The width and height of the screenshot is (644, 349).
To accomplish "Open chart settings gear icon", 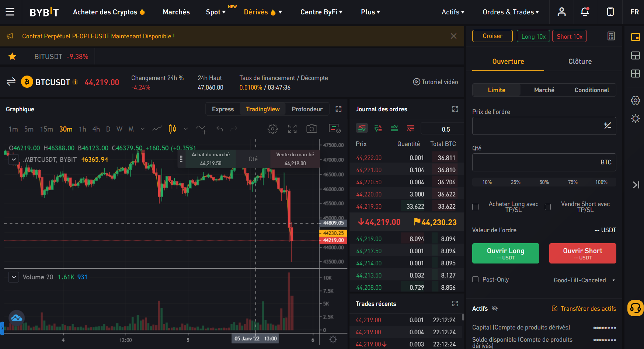I will click(x=272, y=129).
